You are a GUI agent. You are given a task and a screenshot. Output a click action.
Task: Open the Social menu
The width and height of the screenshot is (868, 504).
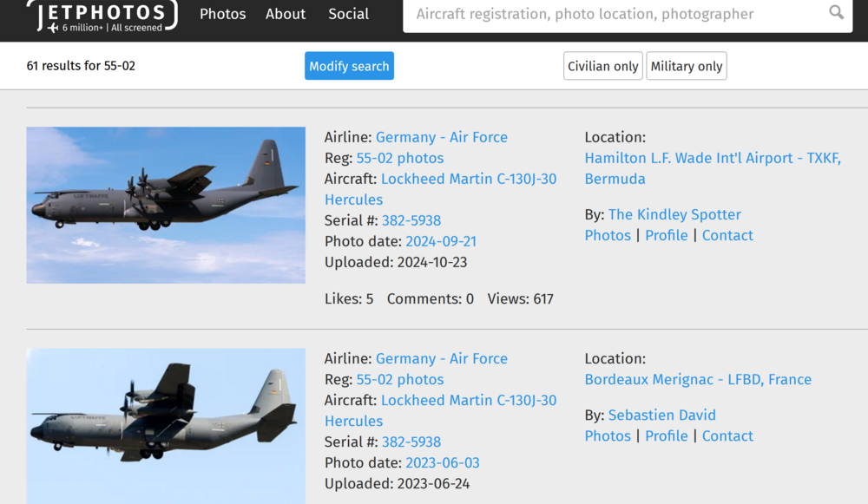348,14
